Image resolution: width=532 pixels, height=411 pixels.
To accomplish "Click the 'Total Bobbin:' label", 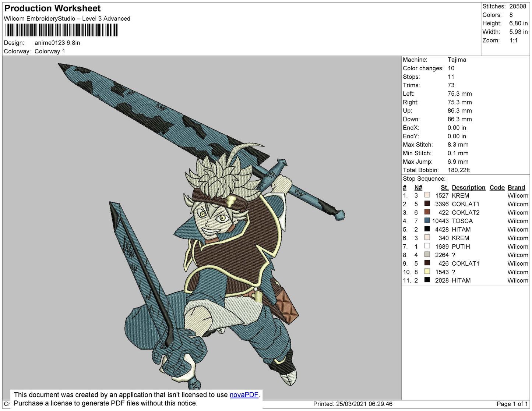I will (x=421, y=170).
